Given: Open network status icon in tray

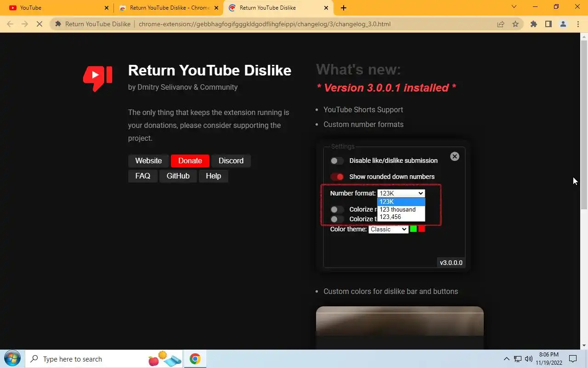Looking at the screenshot, I should click(x=518, y=359).
